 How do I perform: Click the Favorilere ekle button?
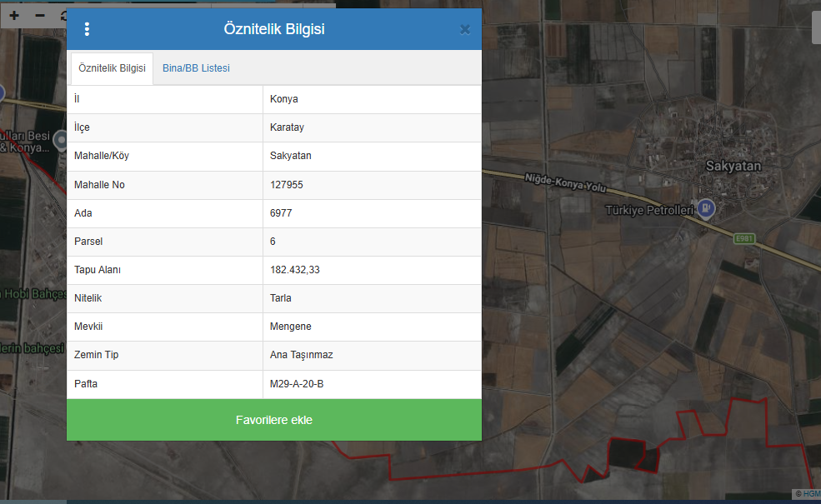(274, 420)
